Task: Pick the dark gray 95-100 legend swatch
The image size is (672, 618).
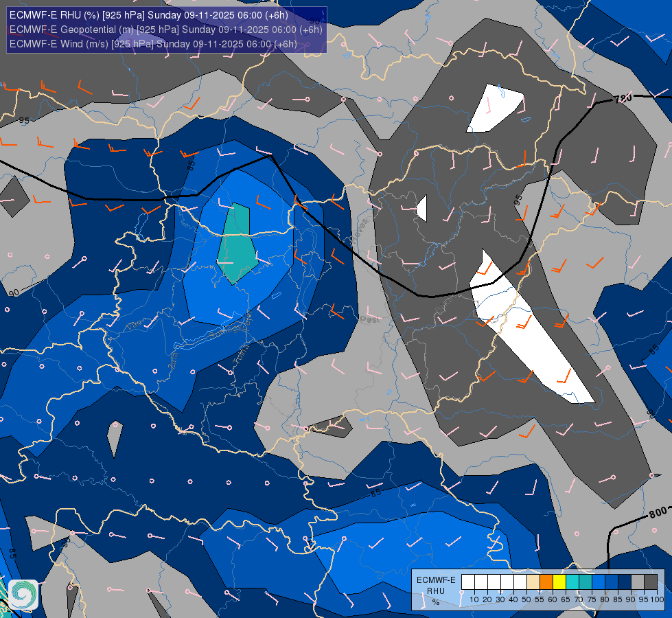Action: point(651,582)
